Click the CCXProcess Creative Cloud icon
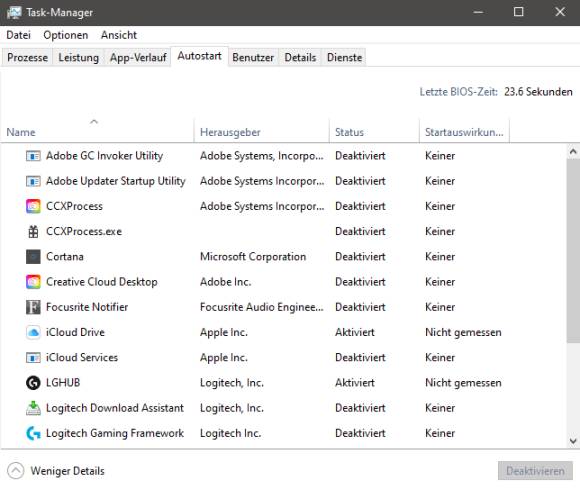580x490 pixels. 33,206
